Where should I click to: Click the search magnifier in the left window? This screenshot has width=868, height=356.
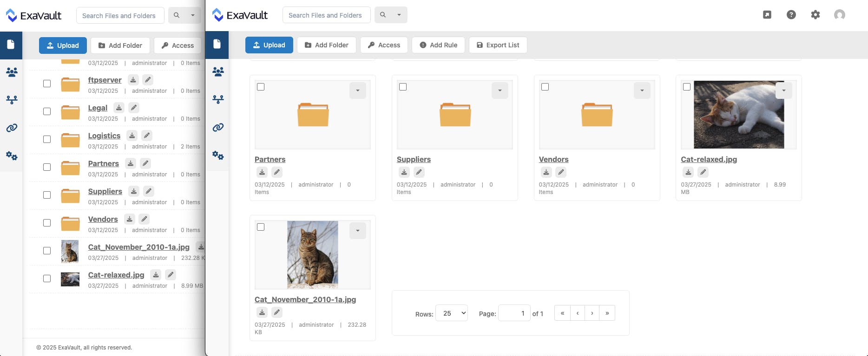177,15
